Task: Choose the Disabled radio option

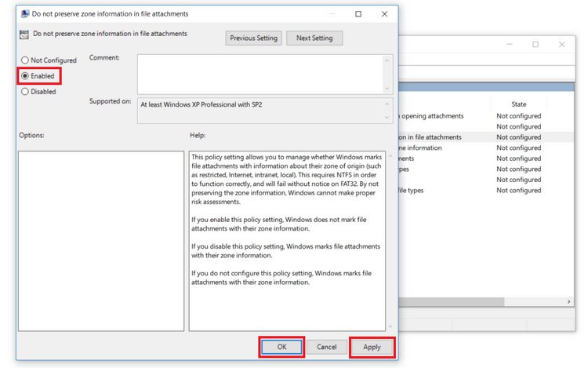Action: point(38,92)
